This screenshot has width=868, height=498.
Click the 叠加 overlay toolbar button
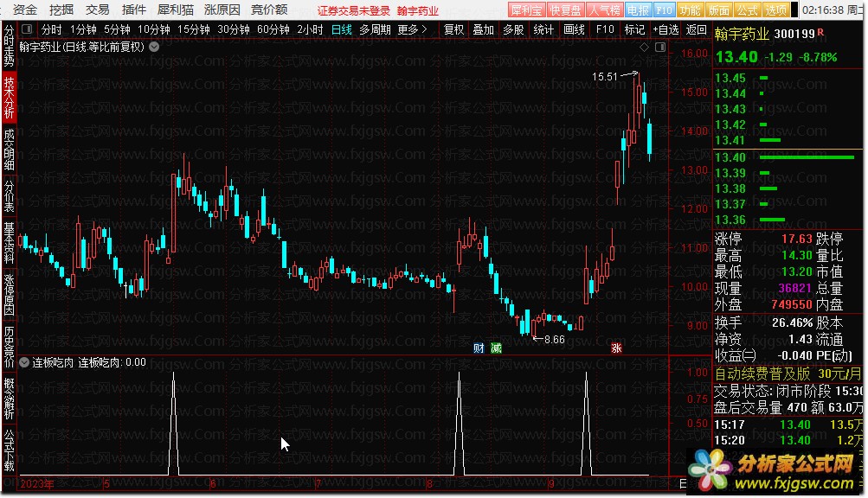point(483,29)
